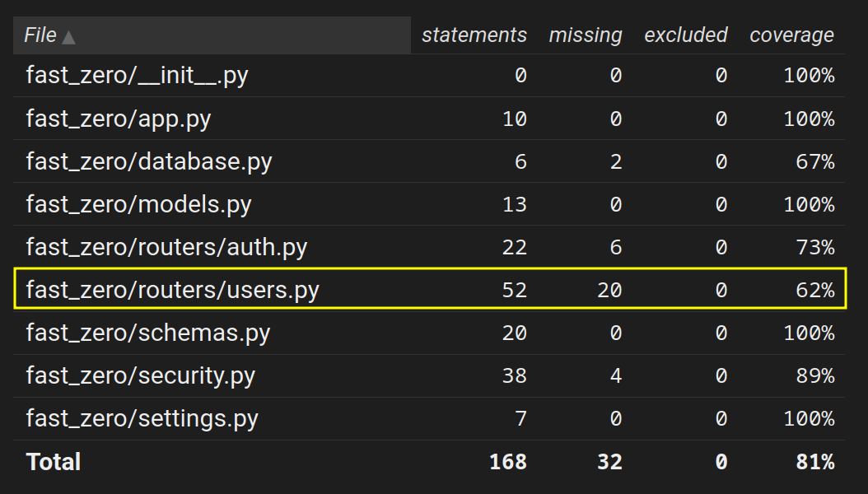Open fast_zero/models.py file link
This screenshot has height=494, width=868.
138,204
